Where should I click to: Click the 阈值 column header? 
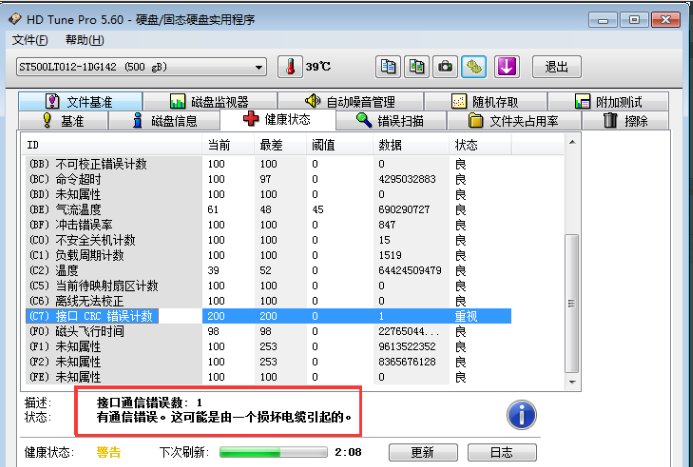point(339,145)
